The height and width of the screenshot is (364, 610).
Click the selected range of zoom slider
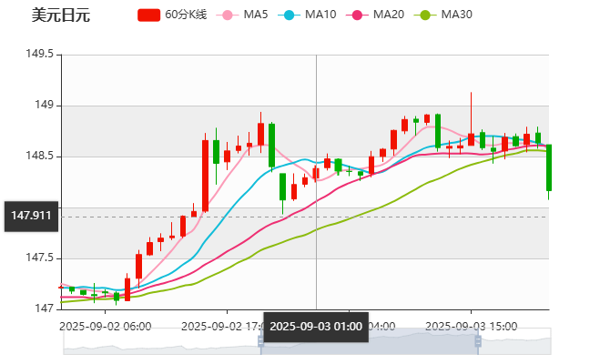370,341
